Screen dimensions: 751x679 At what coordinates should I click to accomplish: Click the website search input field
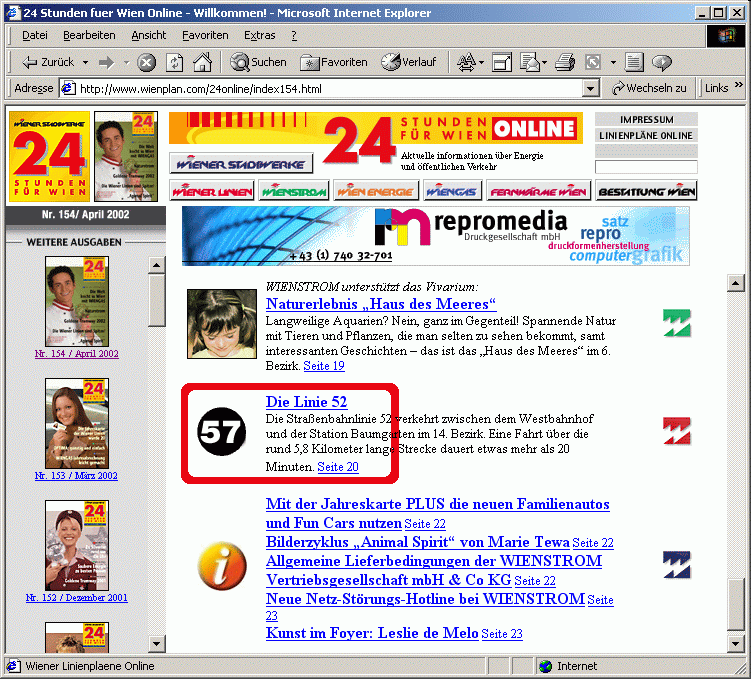[x=645, y=167]
